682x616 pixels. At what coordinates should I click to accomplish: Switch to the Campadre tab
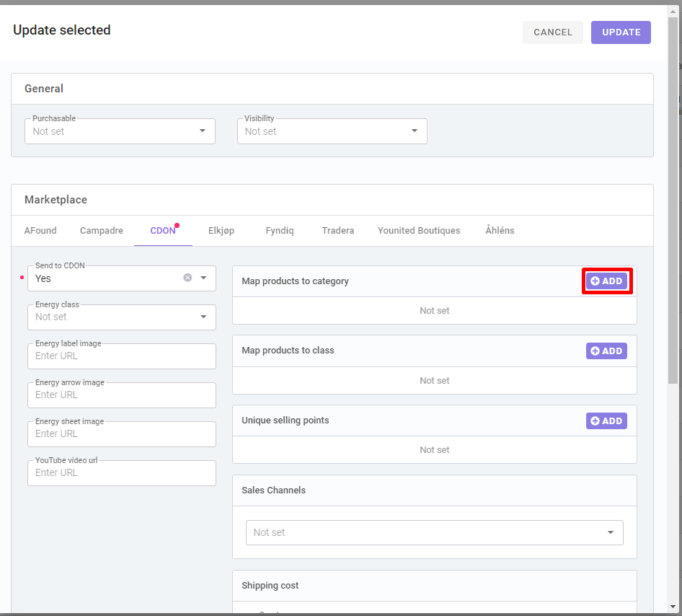point(102,231)
